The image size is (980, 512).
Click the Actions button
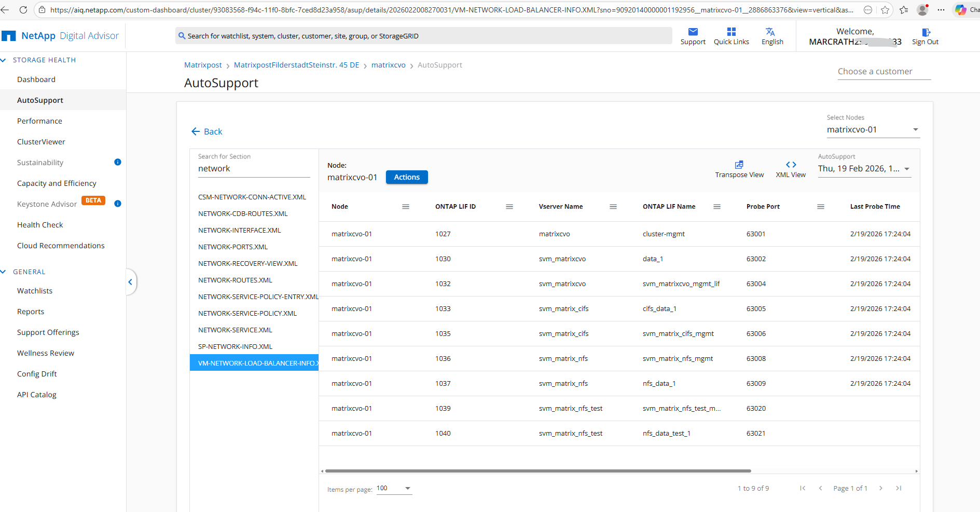coord(406,177)
